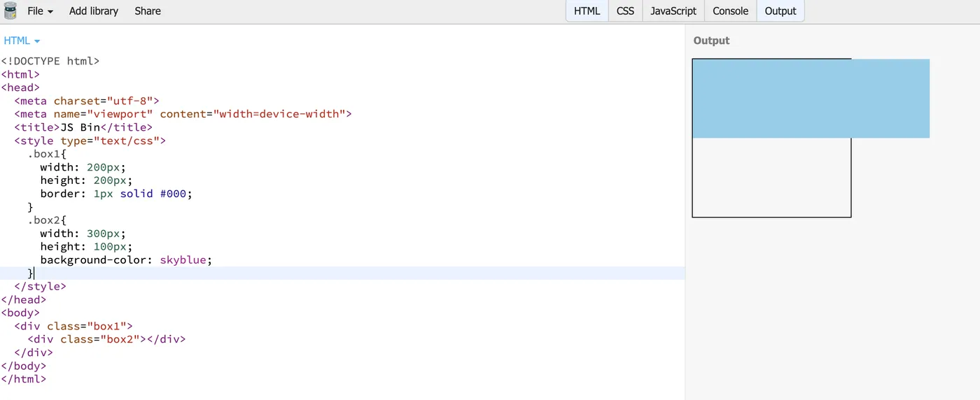
Task: Click the closing </head> tag line
Action: (24, 300)
